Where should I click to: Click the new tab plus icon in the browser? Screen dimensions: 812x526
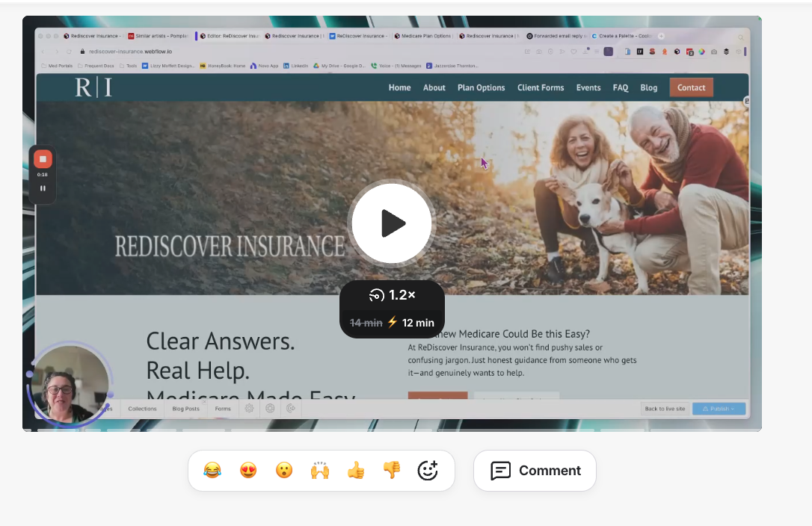[x=661, y=36]
